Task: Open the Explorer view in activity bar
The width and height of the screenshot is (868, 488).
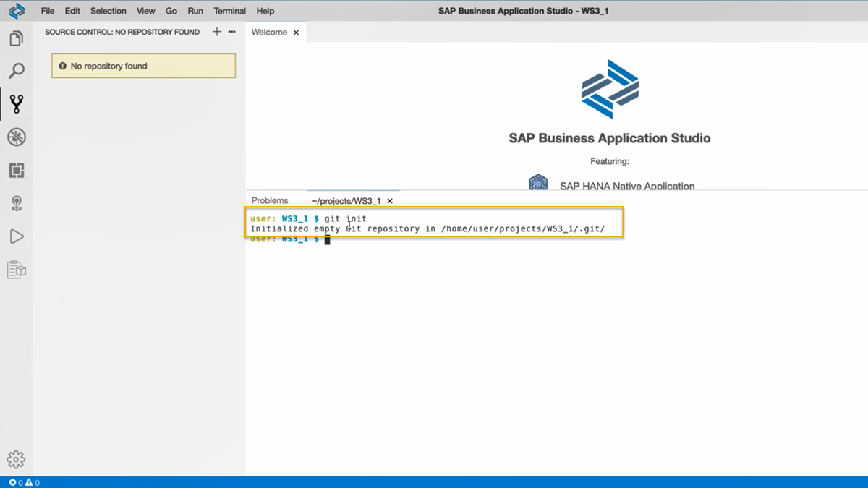Action: (x=16, y=38)
